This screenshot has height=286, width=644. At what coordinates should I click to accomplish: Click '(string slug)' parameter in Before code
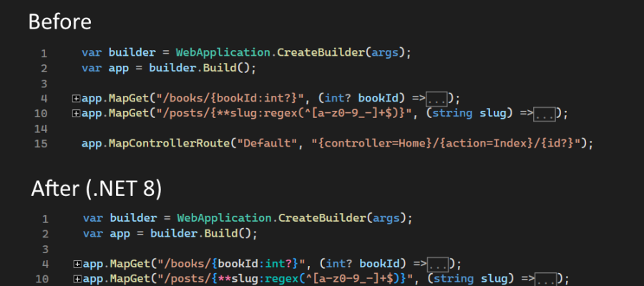469,113
